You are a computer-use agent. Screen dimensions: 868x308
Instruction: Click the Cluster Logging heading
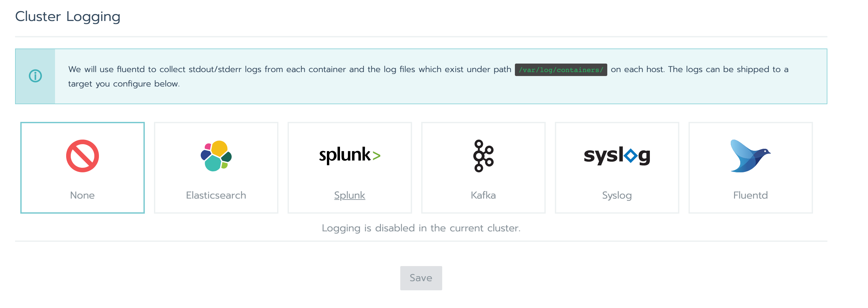pyautogui.click(x=68, y=16)
